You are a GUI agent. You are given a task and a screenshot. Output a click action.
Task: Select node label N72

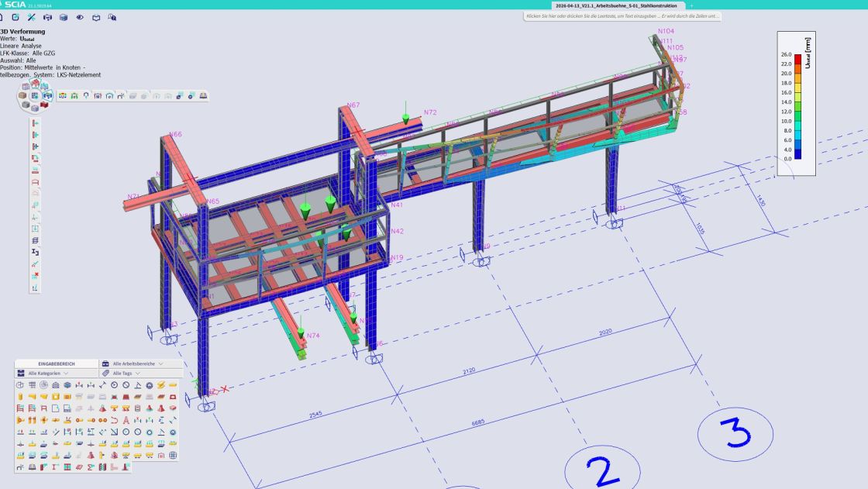[x=430, y=112]
